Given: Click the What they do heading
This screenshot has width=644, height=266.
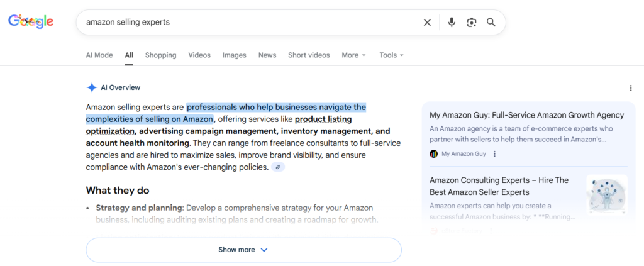Looking at the screenshot, I should [118, 191].
